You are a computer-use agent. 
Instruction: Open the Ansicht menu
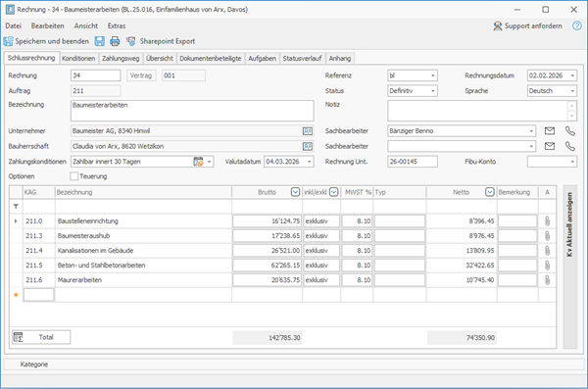point(86,25)
